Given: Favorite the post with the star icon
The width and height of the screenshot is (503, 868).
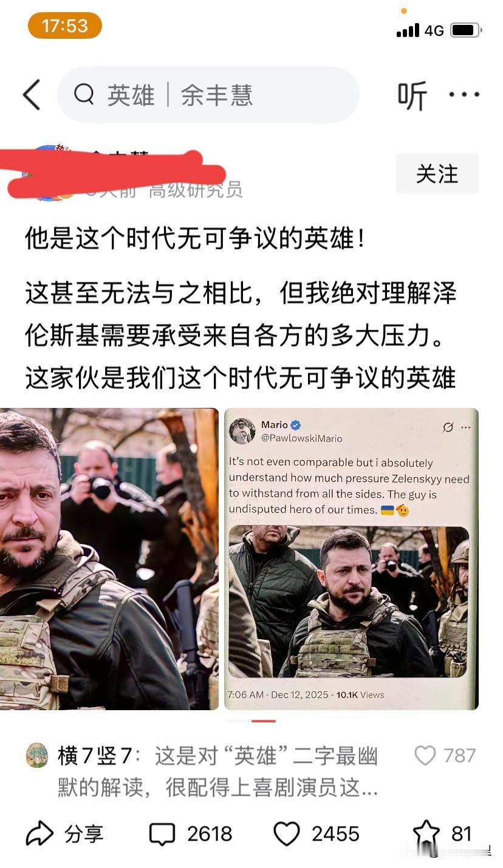Looking at the screenshot, I should (x=426, y=833).
